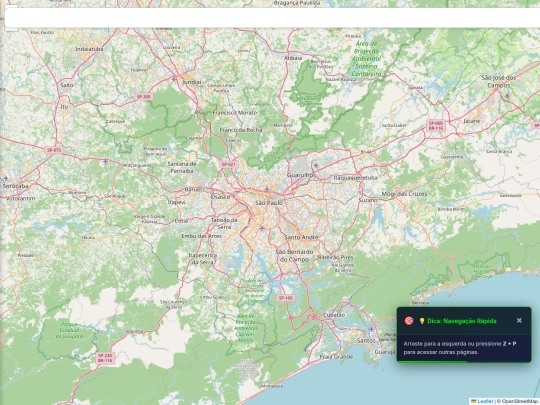Viewport: 540px width, 405px height.
Task: Click the airport icon above São Paulo label
Action: (267, 189)
